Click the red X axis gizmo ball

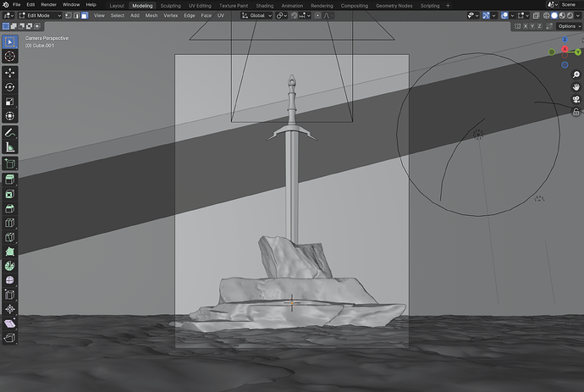tap(565, 49)
